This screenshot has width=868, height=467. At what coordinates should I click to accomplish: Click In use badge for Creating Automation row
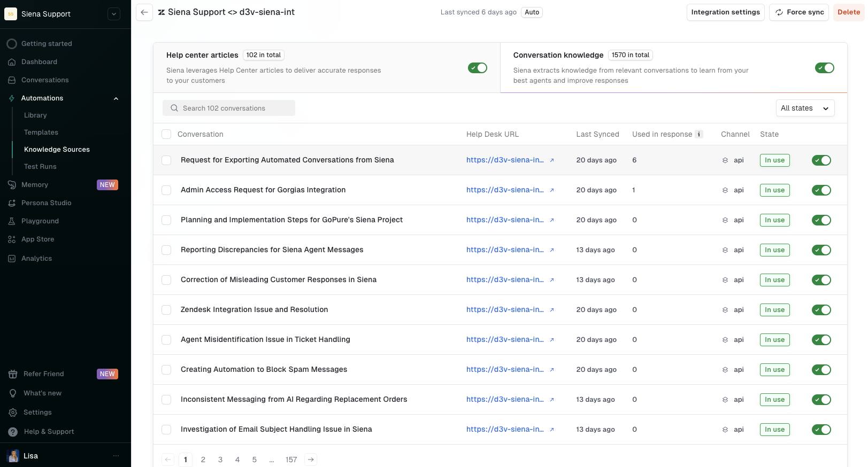(774, 370)
